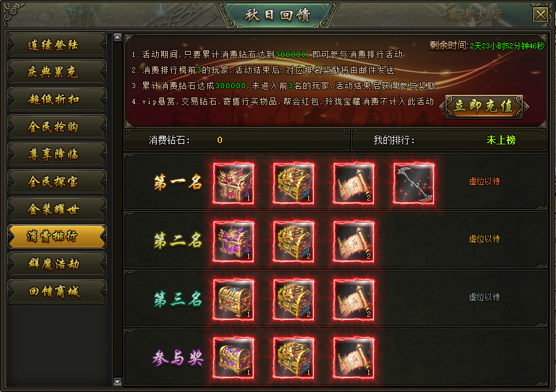The width and height of the screenshot is (556, 392).
Task: Click the gold treasure chest third-place reward
Action: (233, 300)
